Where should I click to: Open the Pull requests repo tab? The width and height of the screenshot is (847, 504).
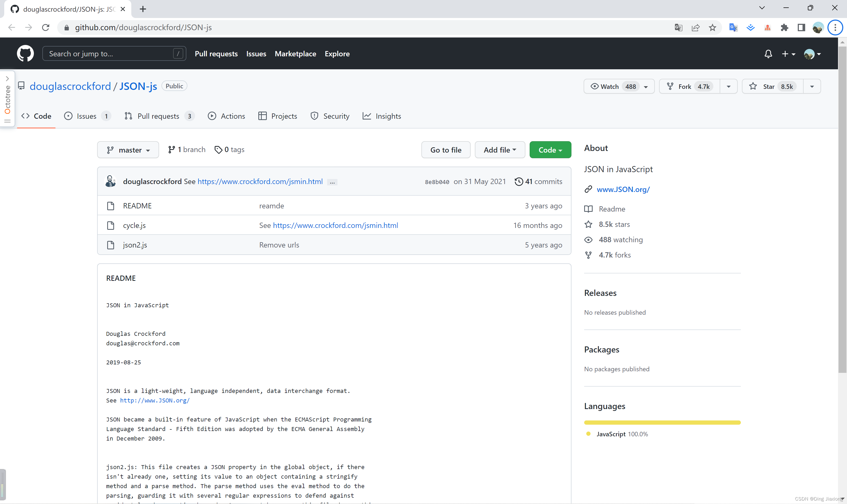[x=159, y=116]
